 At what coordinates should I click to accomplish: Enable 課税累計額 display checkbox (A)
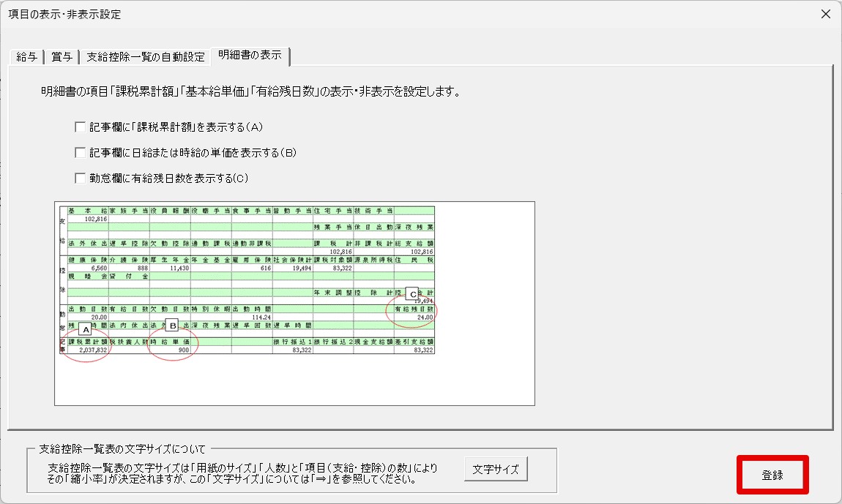[x=80, y=127]
